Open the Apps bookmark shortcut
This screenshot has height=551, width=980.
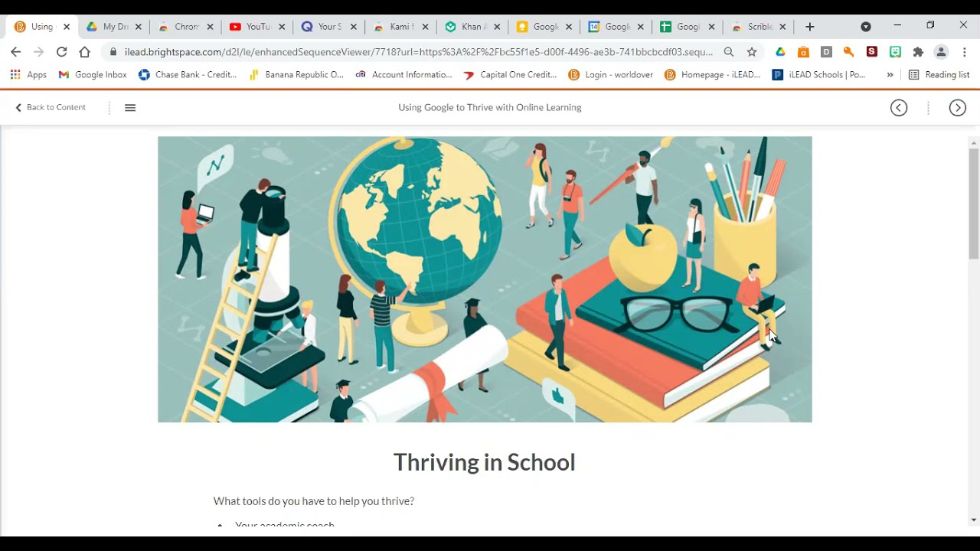click(28, 75)
